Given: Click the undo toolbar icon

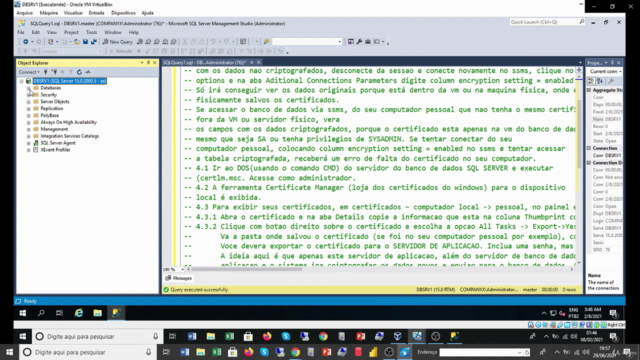Looking at the screenshot, I should click(213, 42).
